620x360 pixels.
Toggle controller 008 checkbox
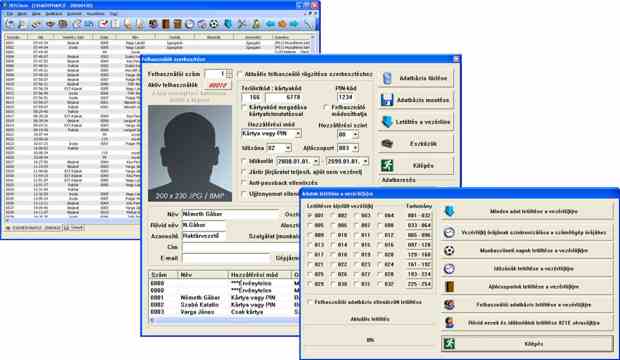pos(380,225)
